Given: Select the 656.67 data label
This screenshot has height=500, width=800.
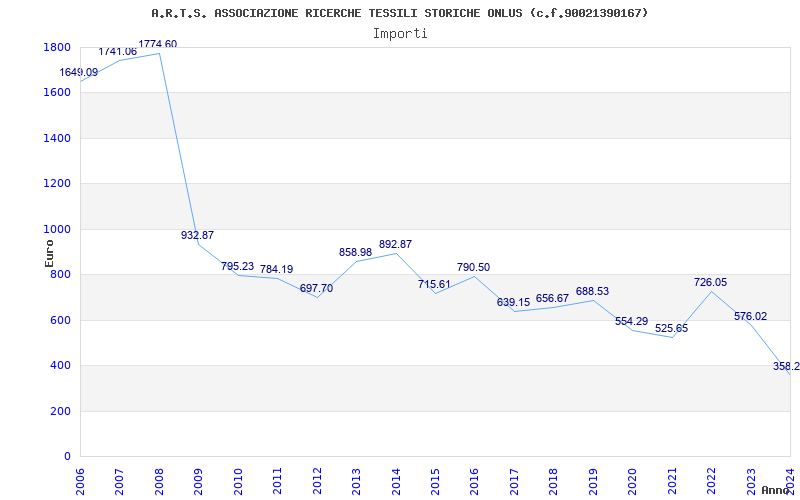Looking at the screenshot, I should pos(553,299).
